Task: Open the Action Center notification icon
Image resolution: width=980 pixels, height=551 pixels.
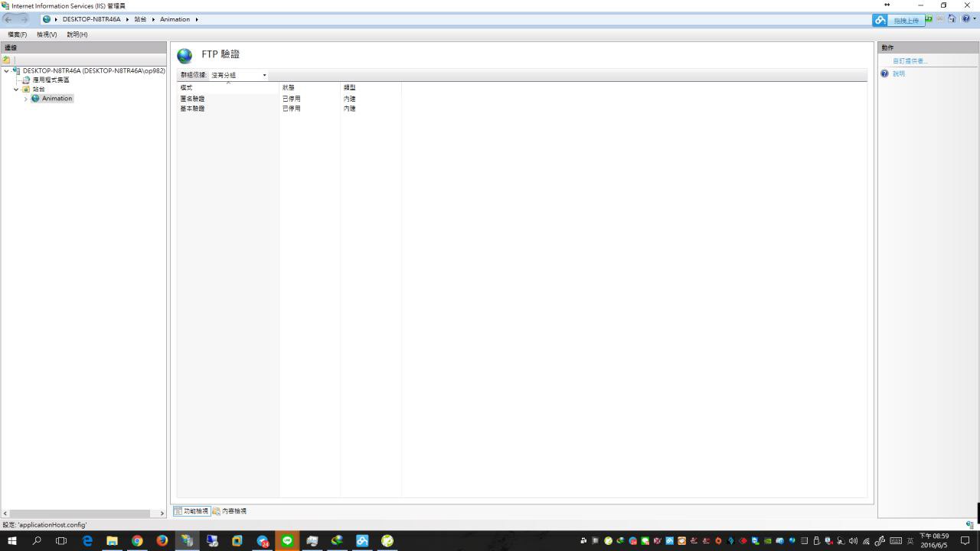Action: click(x=965, y=541)
